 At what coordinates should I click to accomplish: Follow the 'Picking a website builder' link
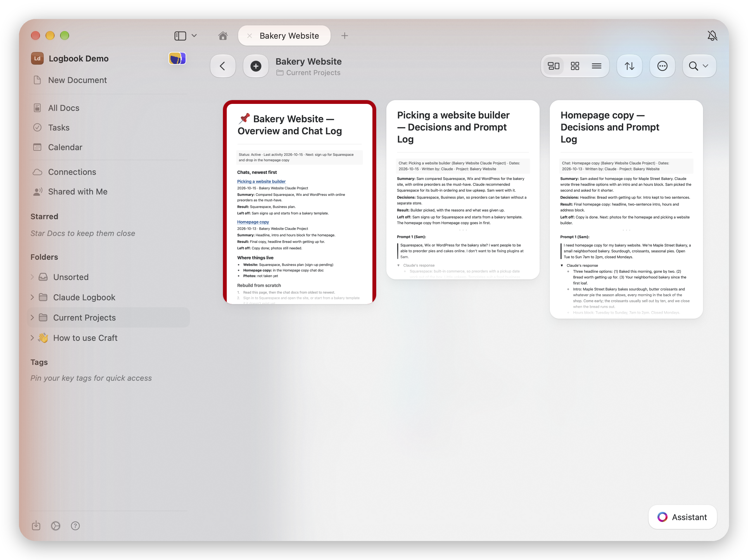point(261,181)
